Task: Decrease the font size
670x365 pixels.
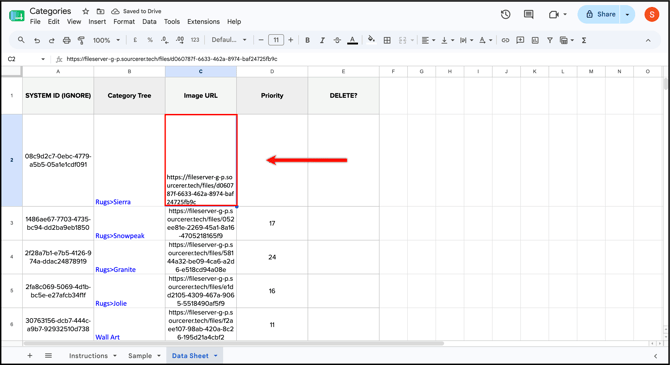Action: [x=261, y=40]
